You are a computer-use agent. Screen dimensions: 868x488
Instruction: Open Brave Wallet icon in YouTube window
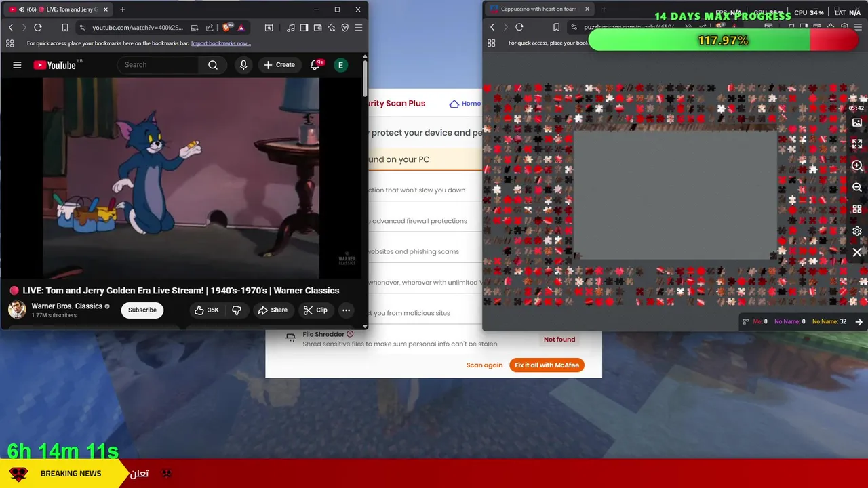[x=318, y=28]
